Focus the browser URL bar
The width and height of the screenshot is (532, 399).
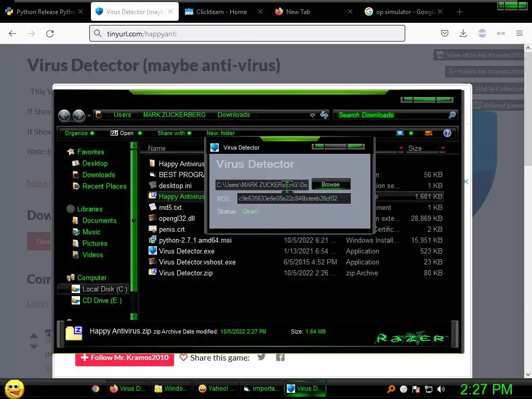click(247, 33)
